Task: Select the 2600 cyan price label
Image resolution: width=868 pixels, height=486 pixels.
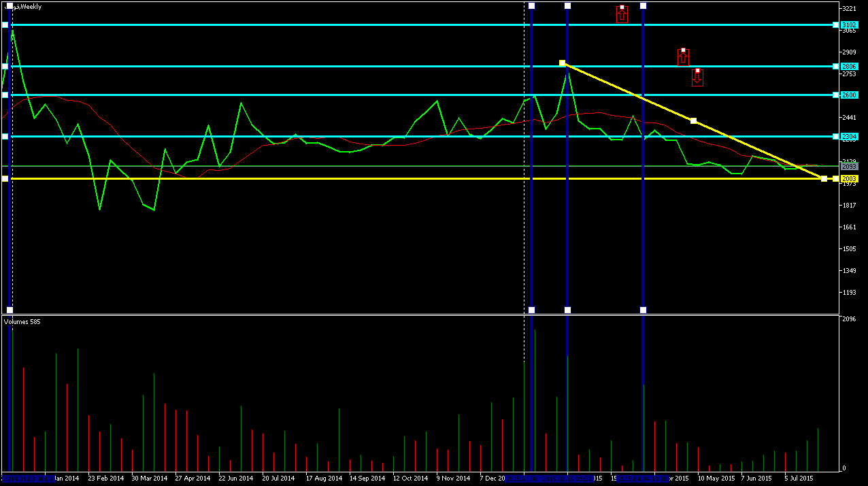Action: pyautogui.click(x=849, y=95)
